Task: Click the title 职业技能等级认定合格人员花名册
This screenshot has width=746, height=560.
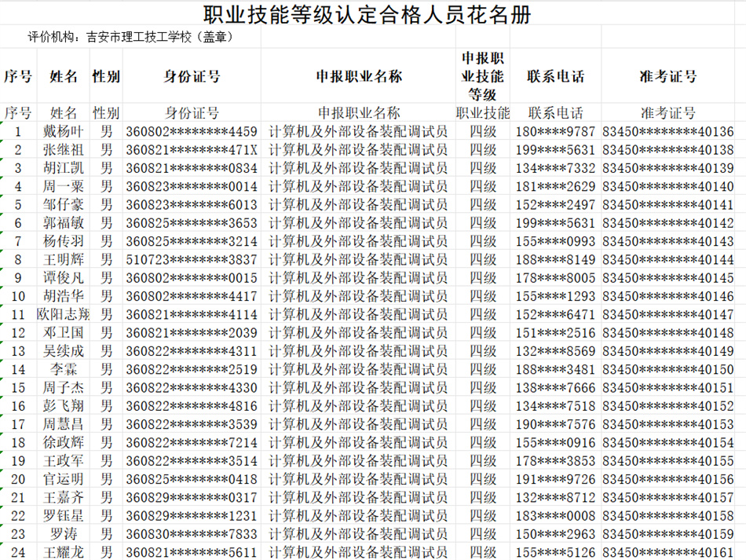Action: pos(367,14)
